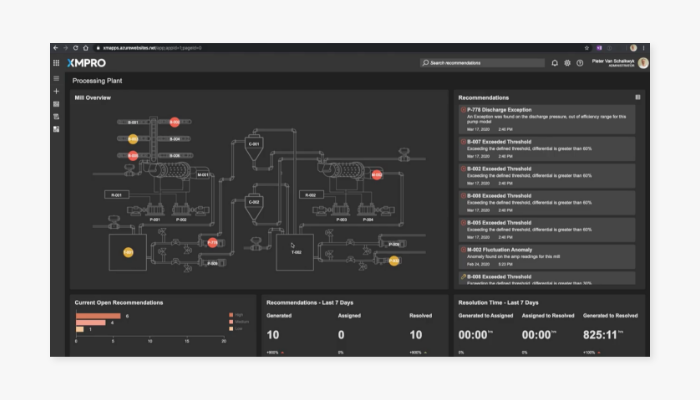This screenshot has width=700, height=400.
Task: Click the yellow T-001 tank alert marker
Action: point(128,252)
